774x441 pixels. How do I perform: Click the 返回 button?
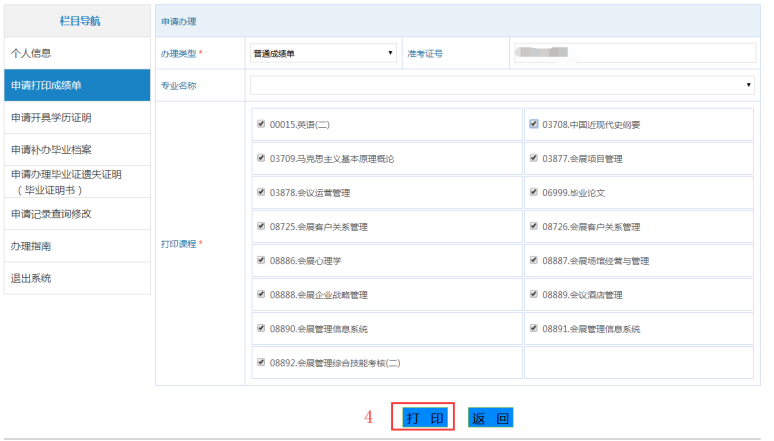click(x=490, y=418)
